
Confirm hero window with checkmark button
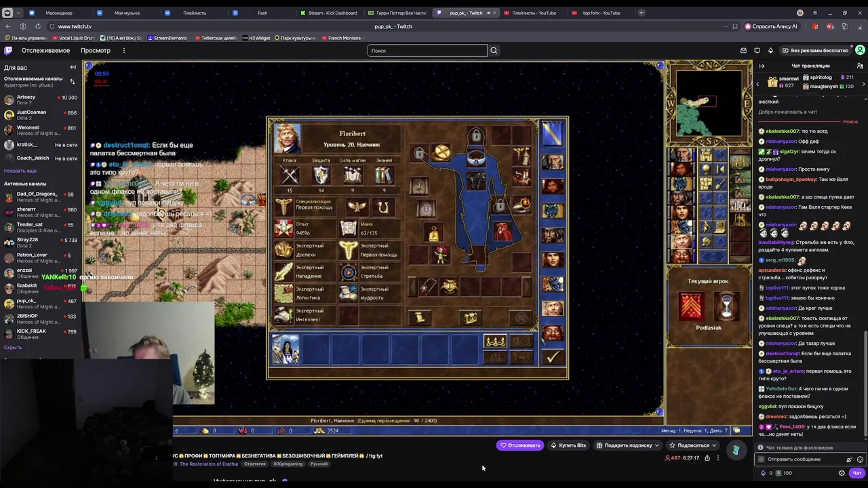pyautogui.click(x=553, y=357)
